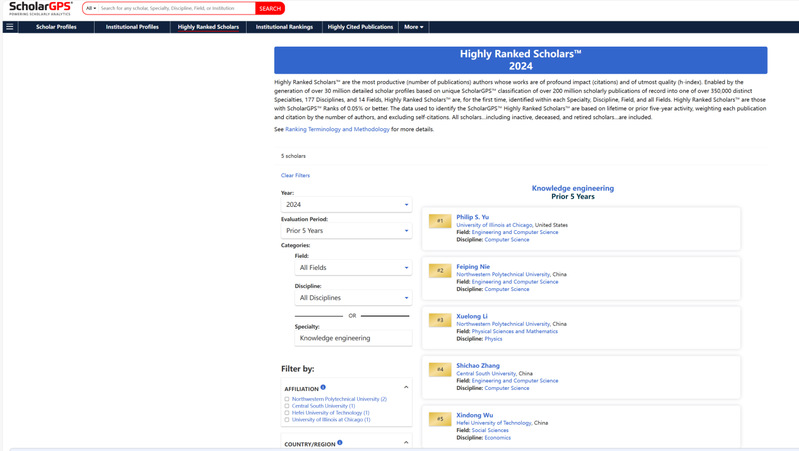Open the Institutional Rankings tab
The height and width of the screenshot is (451, 799).
[x=284, y=27]
